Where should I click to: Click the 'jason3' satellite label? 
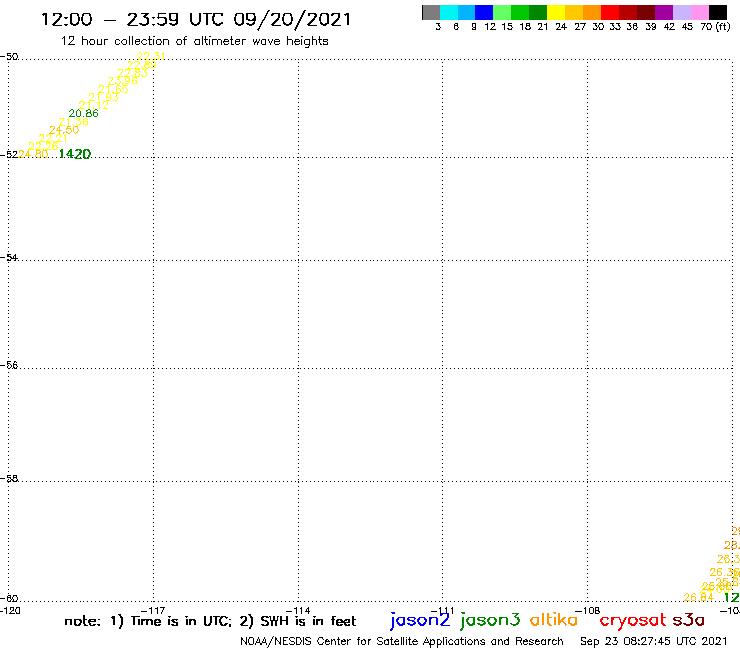(x=490, y=620)
